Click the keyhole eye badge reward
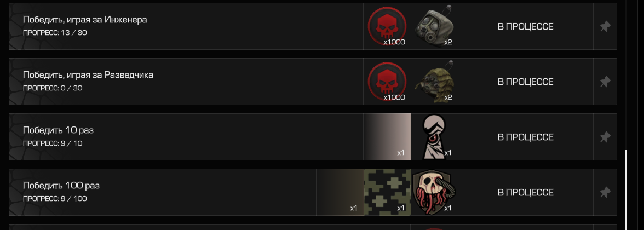The height and width of the screenshot is (230, 644). tap(434, 137)
